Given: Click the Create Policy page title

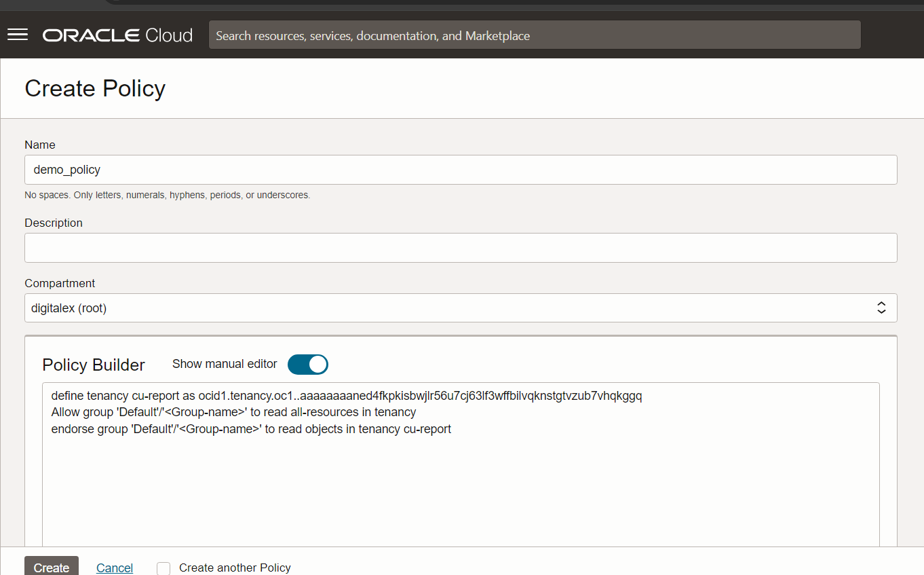Looking at the screenshot, I should [95, 89].
